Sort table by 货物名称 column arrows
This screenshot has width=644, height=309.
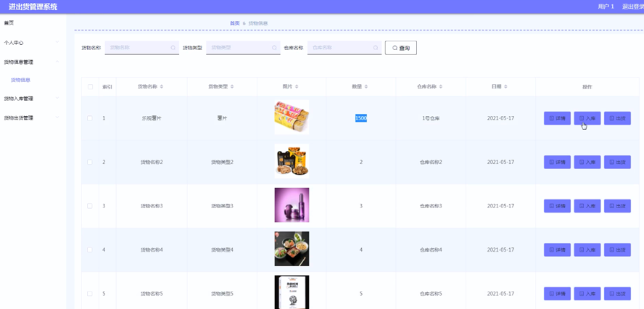point(162,87)
